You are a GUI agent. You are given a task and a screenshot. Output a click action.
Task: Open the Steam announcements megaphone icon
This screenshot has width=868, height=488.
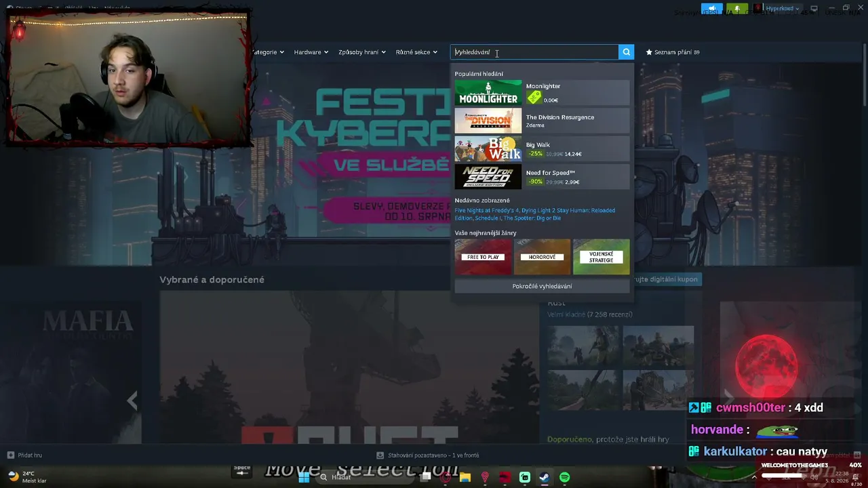(711, 9)
